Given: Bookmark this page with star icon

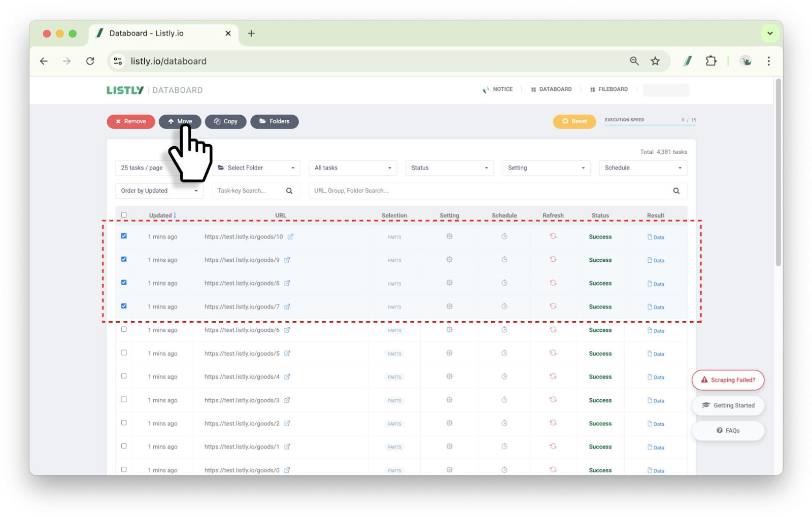Looking at the screenshot, I should (655, 61).
